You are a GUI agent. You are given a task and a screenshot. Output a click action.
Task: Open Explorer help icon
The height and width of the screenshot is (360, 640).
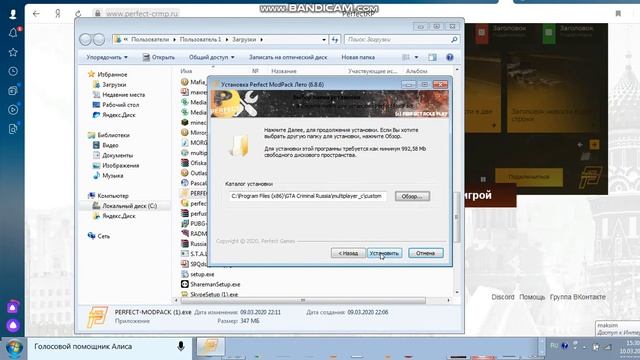click(450, 58)
